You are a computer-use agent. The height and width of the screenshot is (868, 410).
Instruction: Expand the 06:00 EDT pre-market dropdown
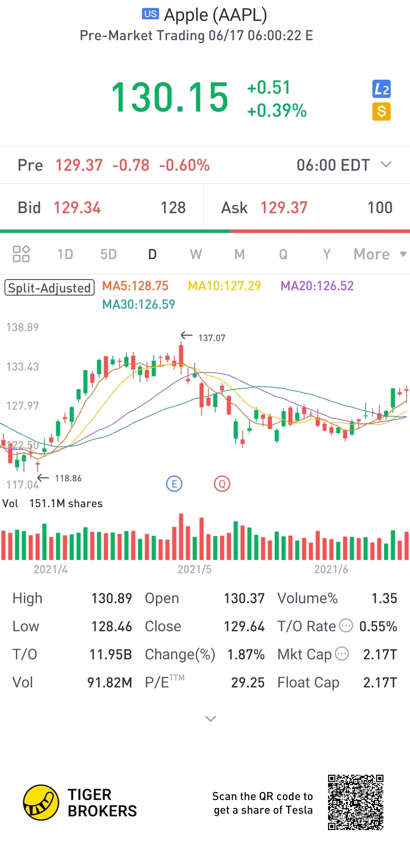tap(386, 165)
